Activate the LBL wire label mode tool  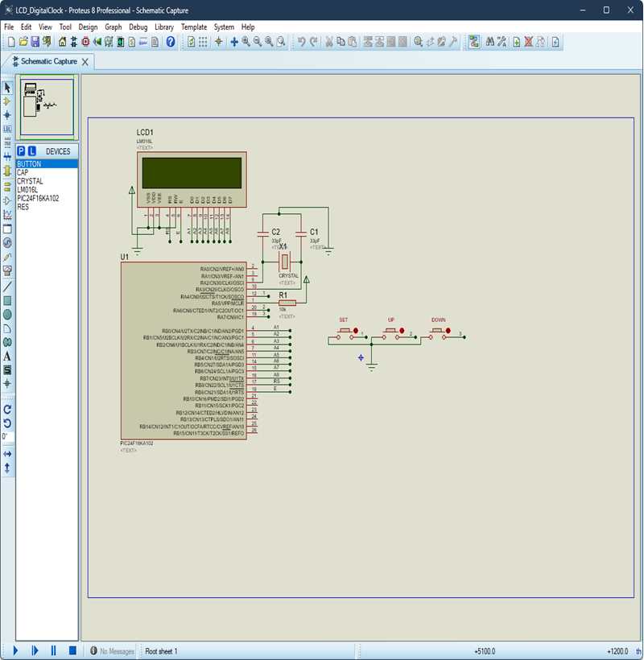[x=8, y=129]
